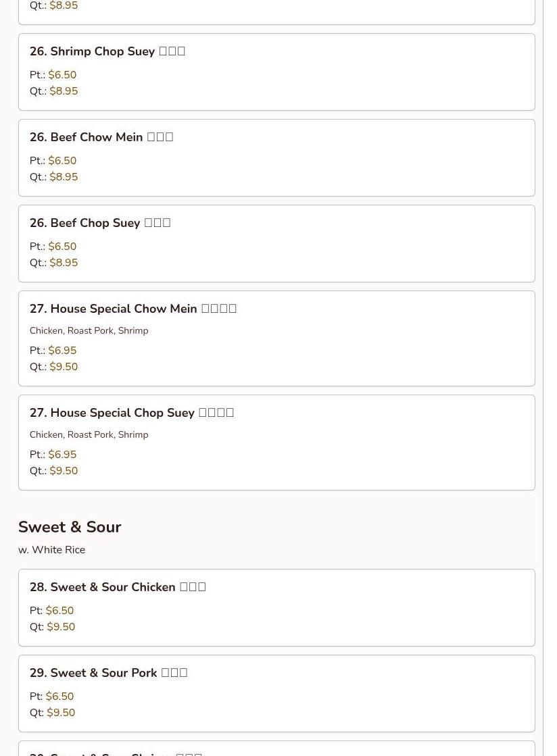Select Beef Chow Mein quart price $8.95
Screen dimensions: 557x756
click(x=64, y=177)
